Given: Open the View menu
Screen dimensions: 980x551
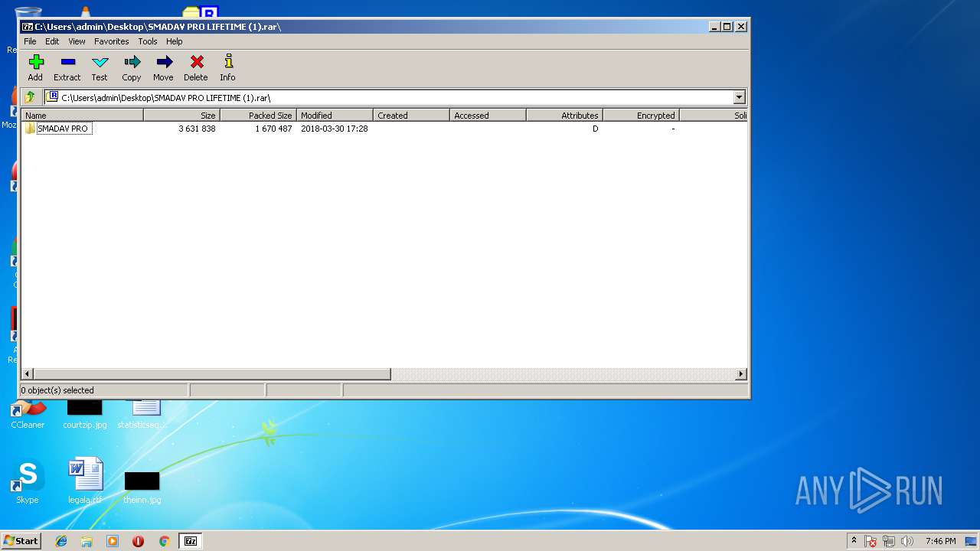Looking at the screenshot, I should pos(77,41).
